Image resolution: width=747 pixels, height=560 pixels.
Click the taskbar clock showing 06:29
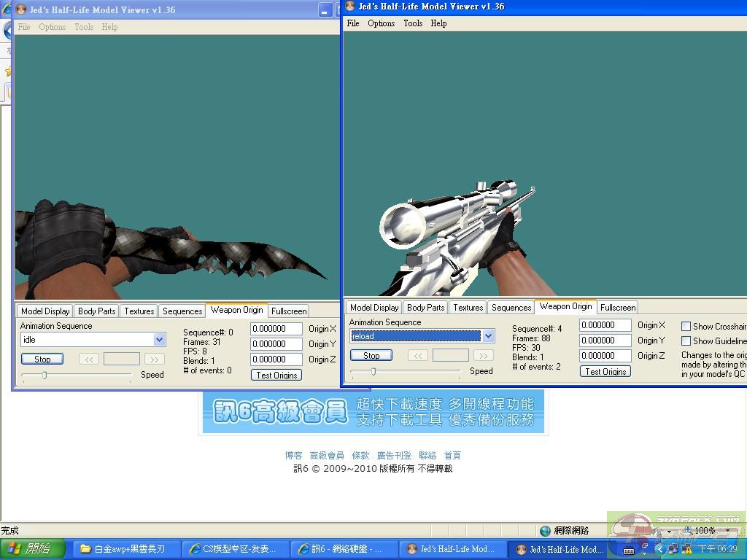pyautogui.click(x=718, y=549)
